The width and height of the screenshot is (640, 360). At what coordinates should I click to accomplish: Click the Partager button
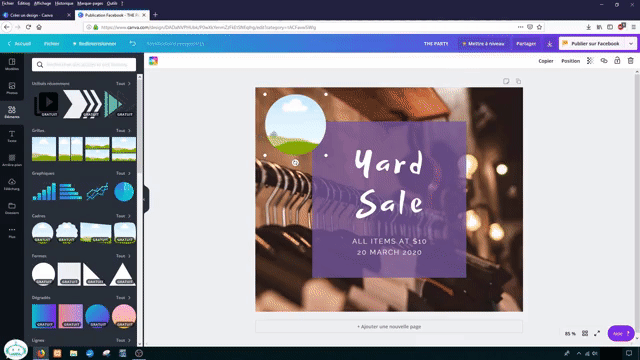point(526,44)
